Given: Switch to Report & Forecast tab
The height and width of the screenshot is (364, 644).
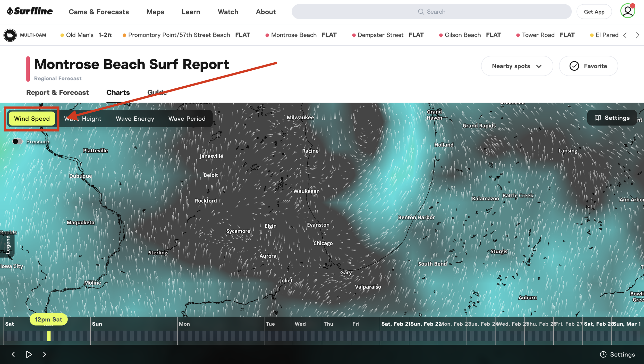Looking at the screenshot, I should coord(57,93).
